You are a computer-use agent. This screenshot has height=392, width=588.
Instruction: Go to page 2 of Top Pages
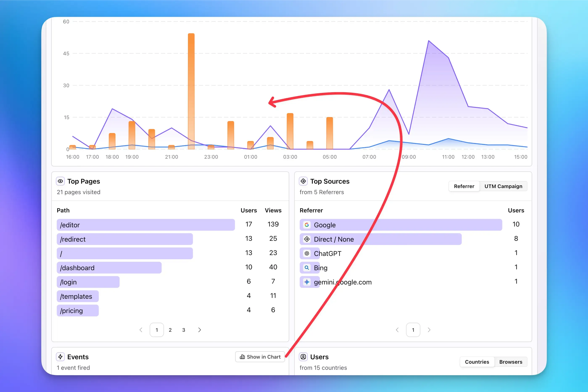tap(170, 330)
